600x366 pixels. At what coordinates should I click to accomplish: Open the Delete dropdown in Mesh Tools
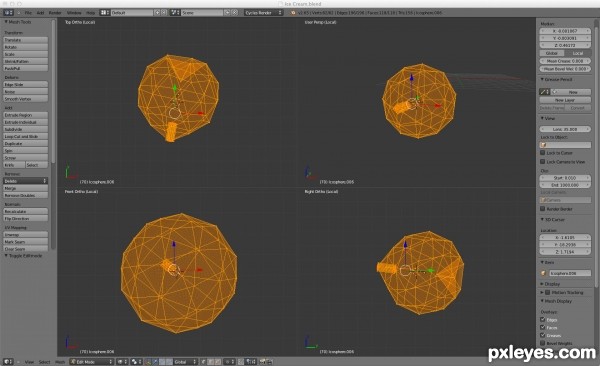point(26,181)
